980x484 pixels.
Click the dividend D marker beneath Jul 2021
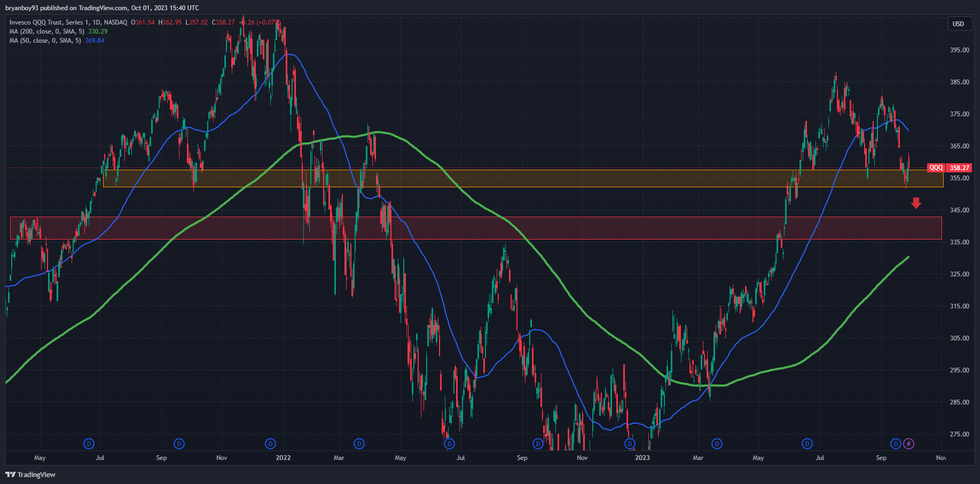[89, 443]
